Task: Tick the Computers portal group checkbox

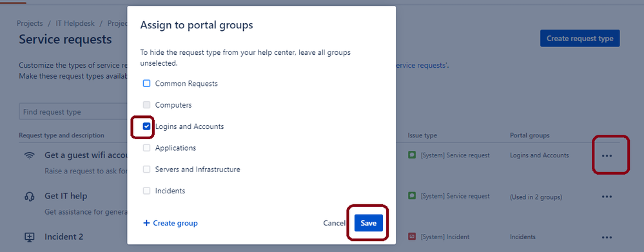Action: point(146,104)
